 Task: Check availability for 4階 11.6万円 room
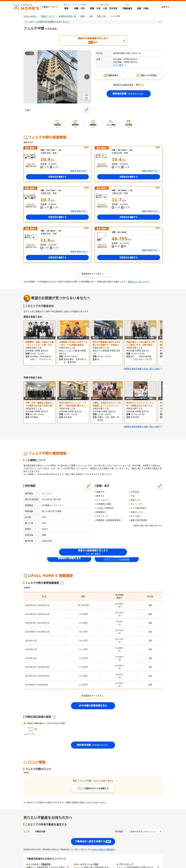click(57, 258)
